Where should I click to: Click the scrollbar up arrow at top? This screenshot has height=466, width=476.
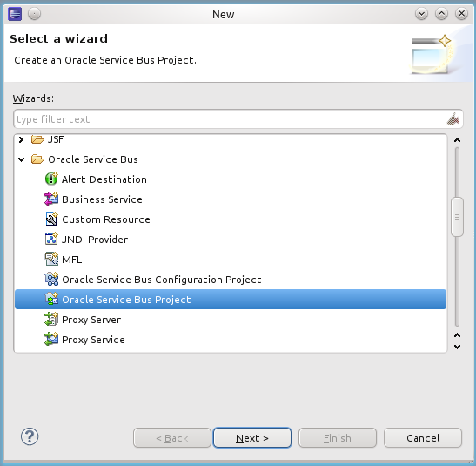(x=457, y=140)
